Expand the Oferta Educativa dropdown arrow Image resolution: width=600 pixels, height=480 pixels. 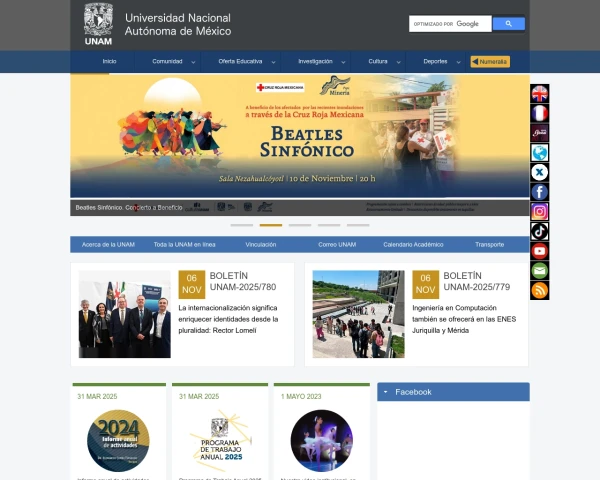[x=273, y=62]
